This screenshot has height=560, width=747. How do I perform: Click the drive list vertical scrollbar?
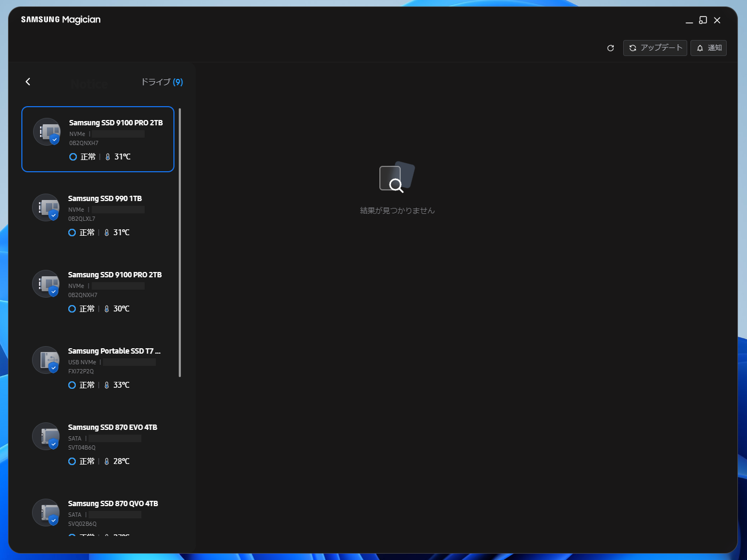180,243
